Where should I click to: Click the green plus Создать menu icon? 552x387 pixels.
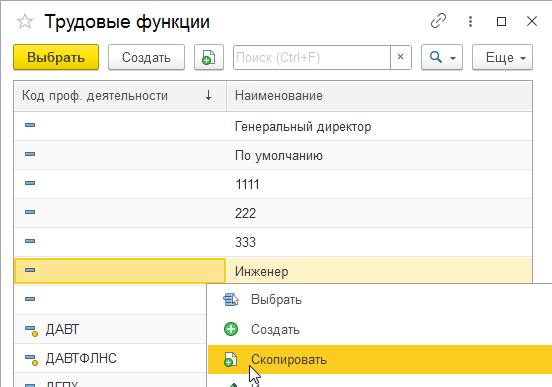[x=231, y=329]
